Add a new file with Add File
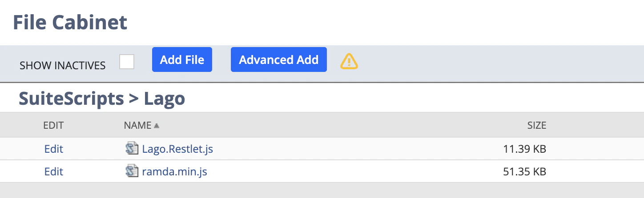Image resolution: width=644 pixels, height=198 pixels. pos(182,59)
